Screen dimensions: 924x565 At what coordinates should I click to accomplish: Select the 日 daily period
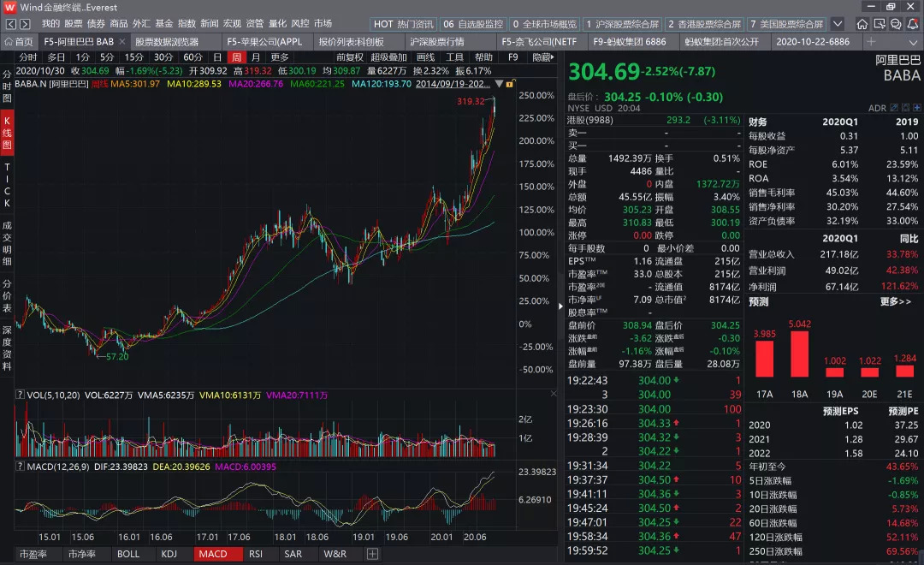click(x=217, y=57)
